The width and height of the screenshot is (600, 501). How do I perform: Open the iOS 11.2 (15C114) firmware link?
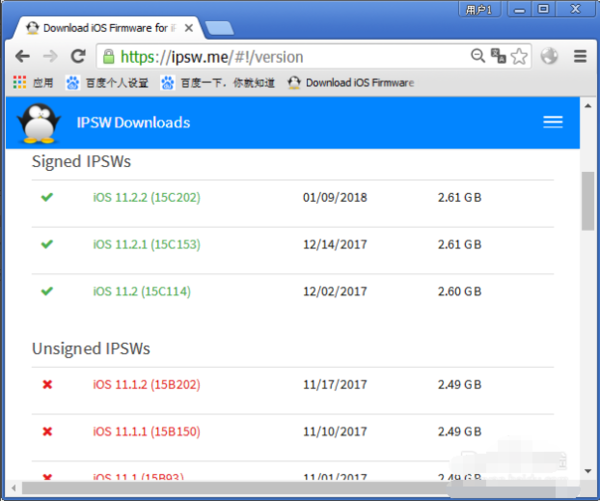pyautogui.click(x=142, y=292)
